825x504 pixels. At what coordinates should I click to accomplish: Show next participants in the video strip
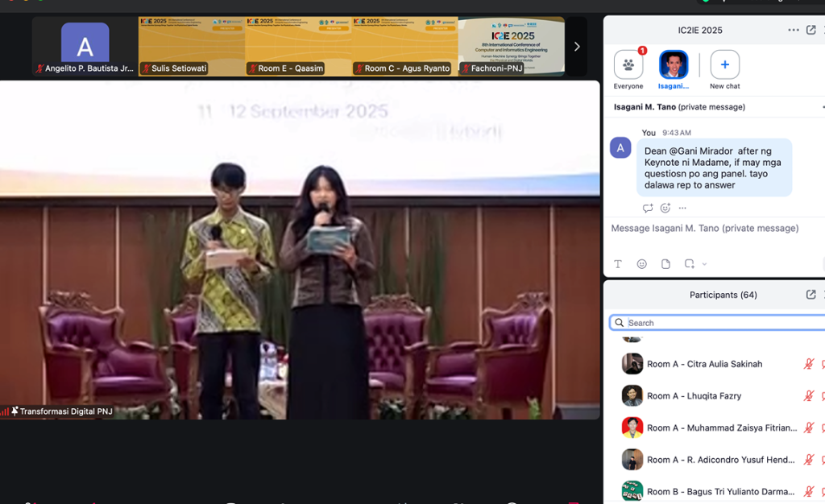(577, 47)
